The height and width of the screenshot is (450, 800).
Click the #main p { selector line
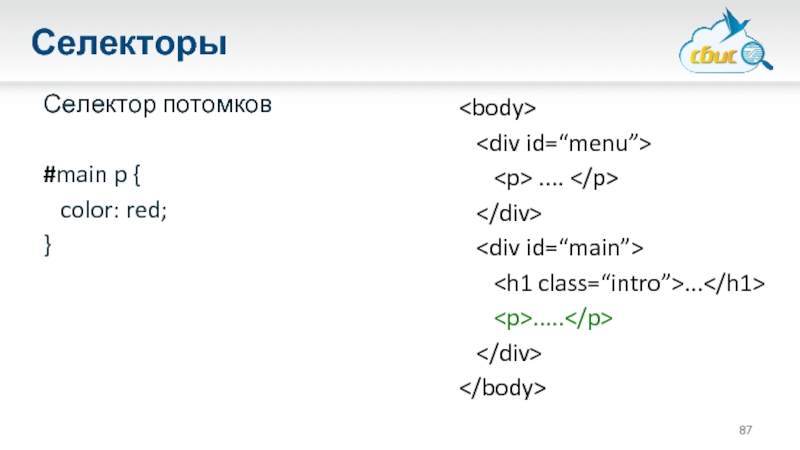click(93, 177)
